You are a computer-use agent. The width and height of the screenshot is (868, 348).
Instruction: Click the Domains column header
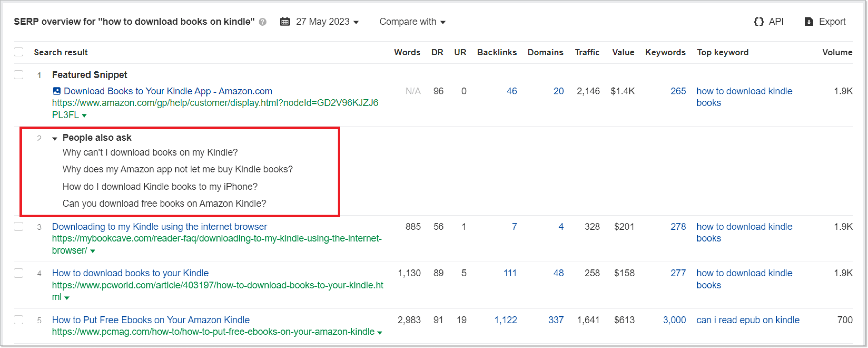[545, 52]
